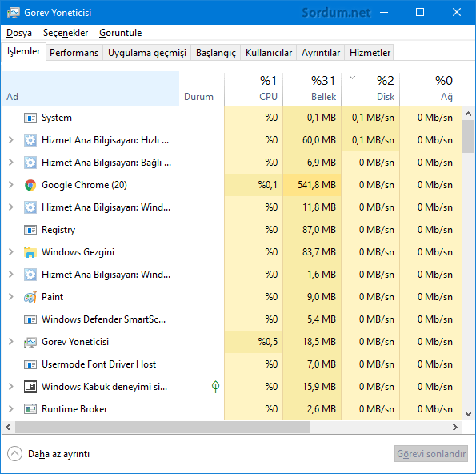Click the horizontal scrollbar right arrow
476x474 pixels.
point(455,428)
